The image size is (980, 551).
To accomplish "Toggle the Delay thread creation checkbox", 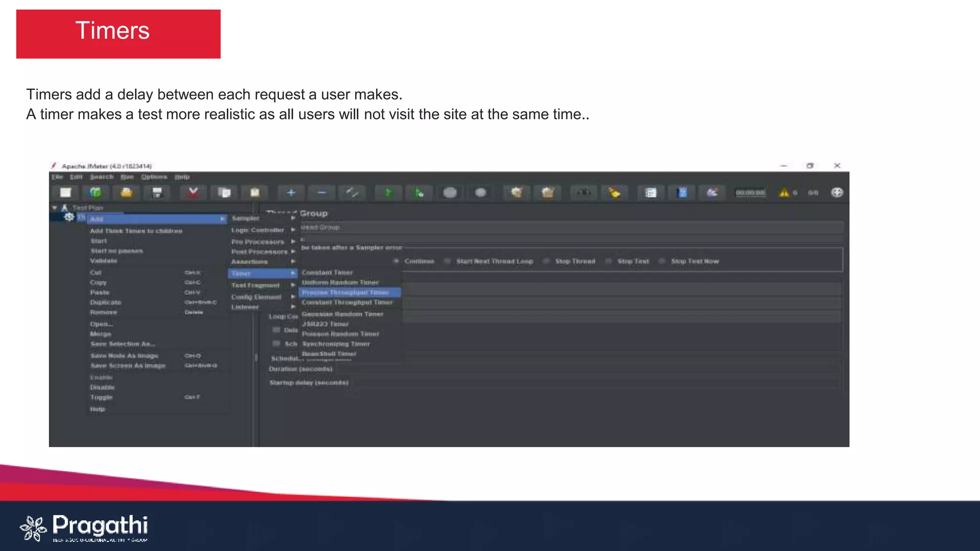I will (276, 330).
